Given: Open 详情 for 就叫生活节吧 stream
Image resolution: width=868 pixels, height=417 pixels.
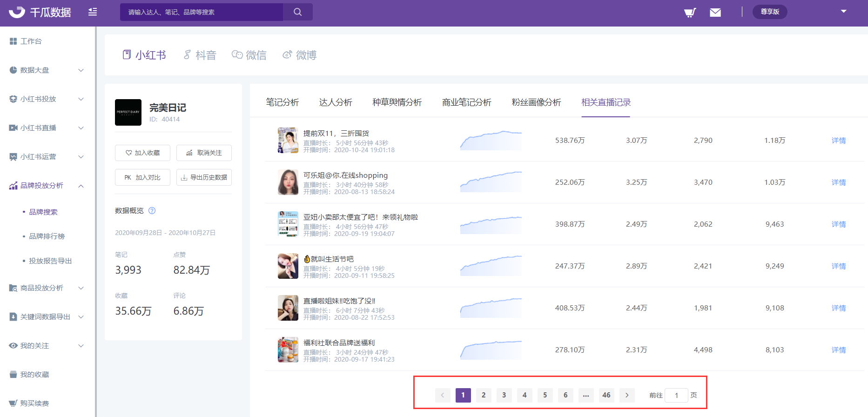Looking at the screenshot, I should 839,266.
